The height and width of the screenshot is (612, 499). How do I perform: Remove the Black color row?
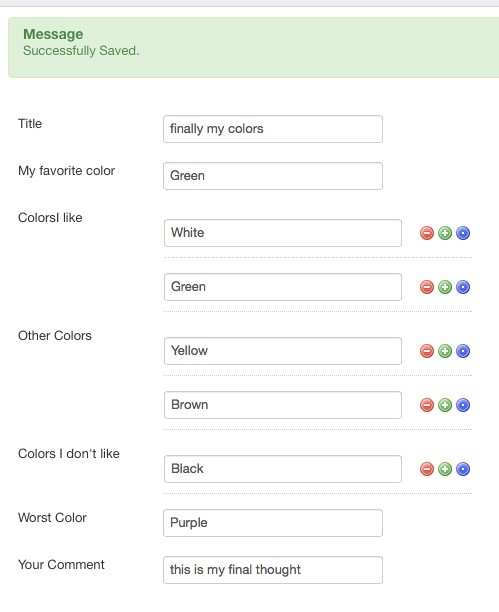[427, 469]
